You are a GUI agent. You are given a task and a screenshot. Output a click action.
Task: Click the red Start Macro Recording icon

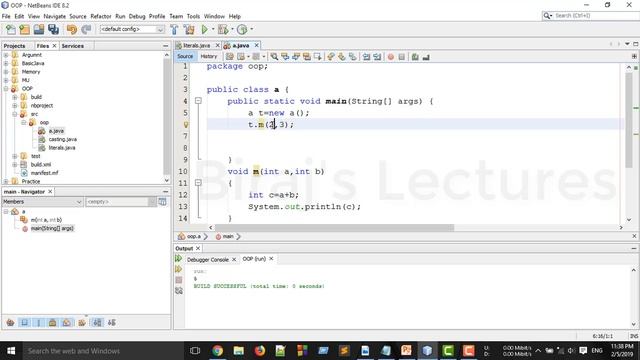point(391,57)
